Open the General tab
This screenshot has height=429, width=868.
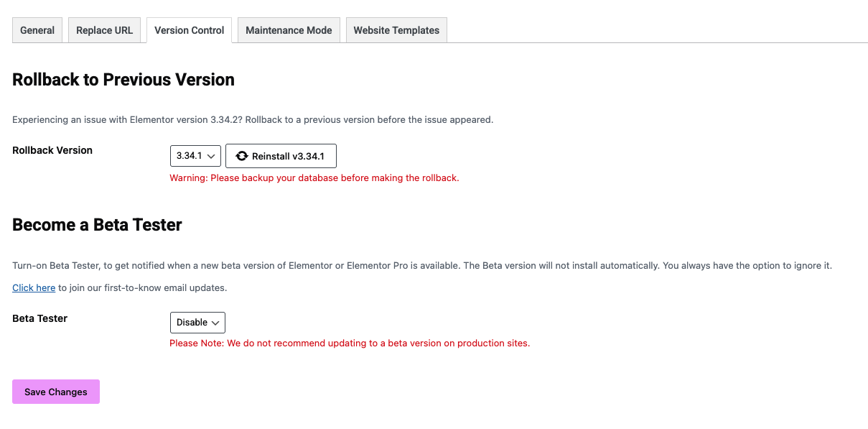37,30
